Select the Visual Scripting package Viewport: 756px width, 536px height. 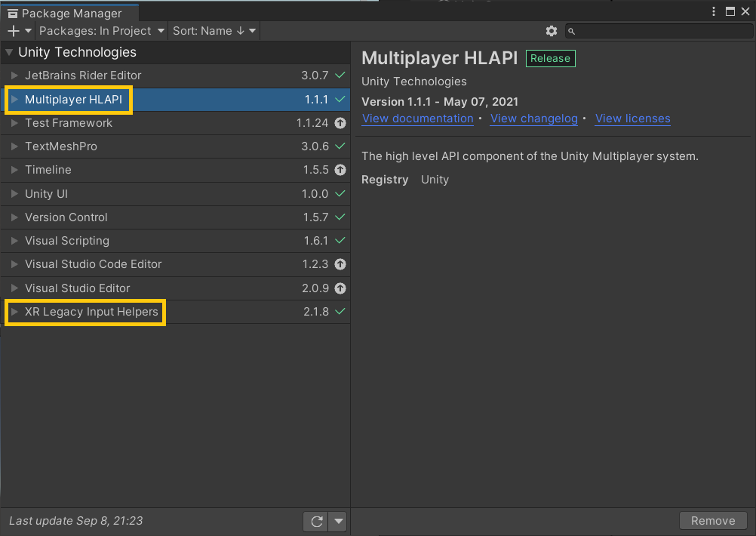[x=176, y=241]
